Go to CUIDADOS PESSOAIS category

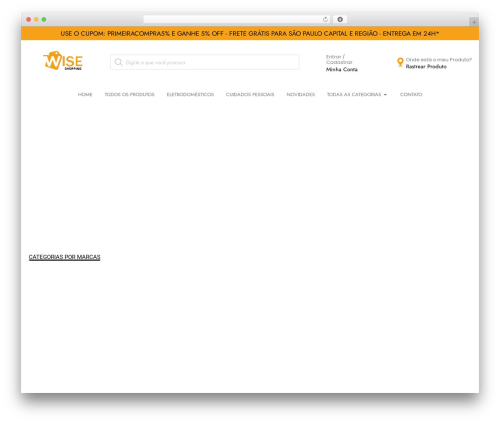[250, 95]
